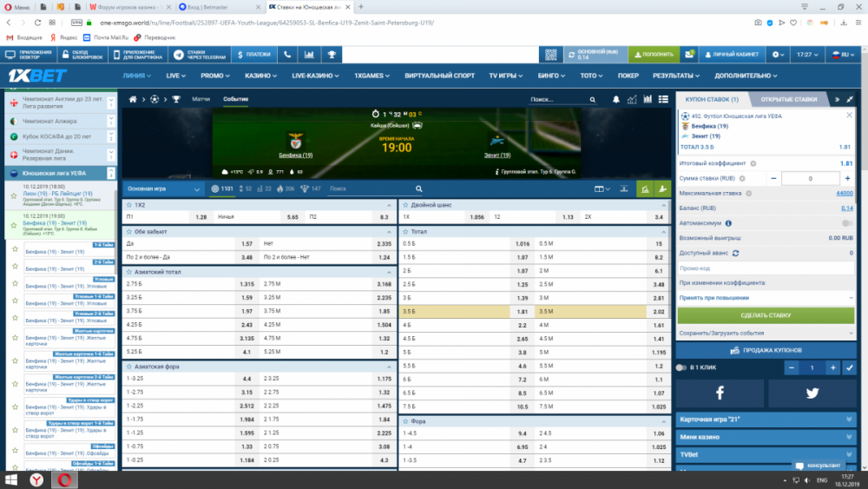Image resolution: width=868 pixels, height=489 pixels.
Task: Enable the В 1 клик toggle
Action: click(x=681, y=367)
